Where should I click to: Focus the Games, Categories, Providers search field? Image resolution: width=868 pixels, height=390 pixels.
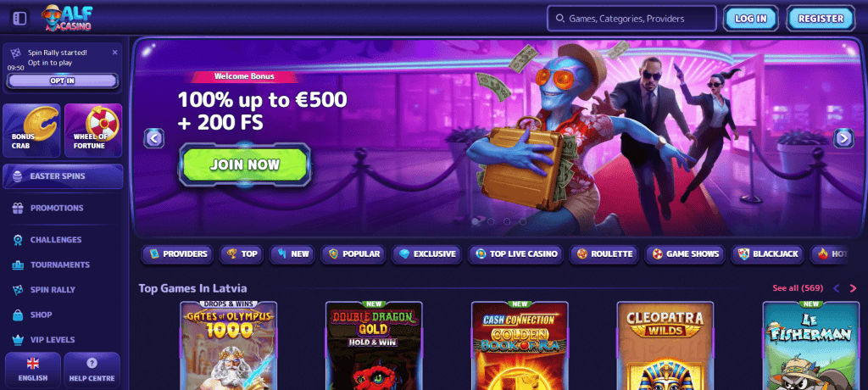click(632, 19)
